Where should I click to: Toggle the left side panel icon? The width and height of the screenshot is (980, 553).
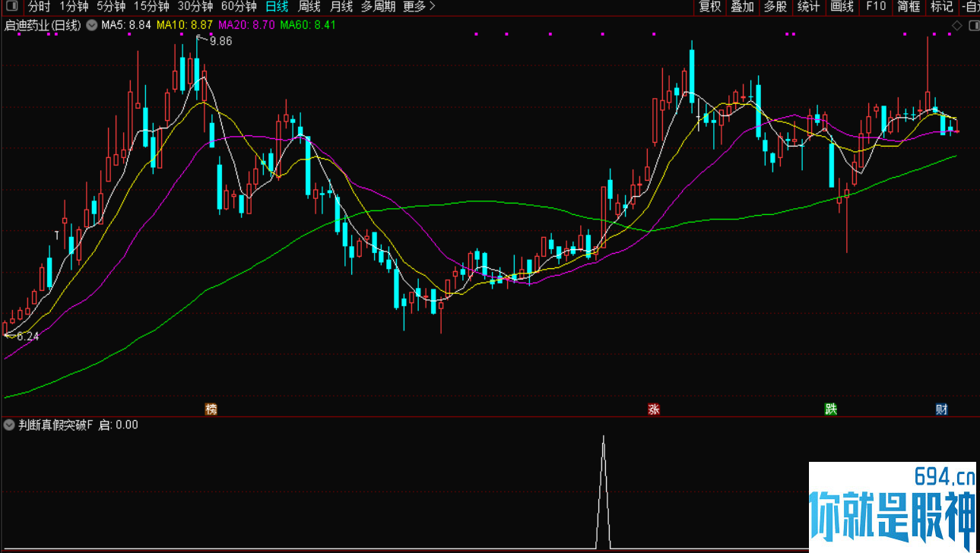[11, 7]
